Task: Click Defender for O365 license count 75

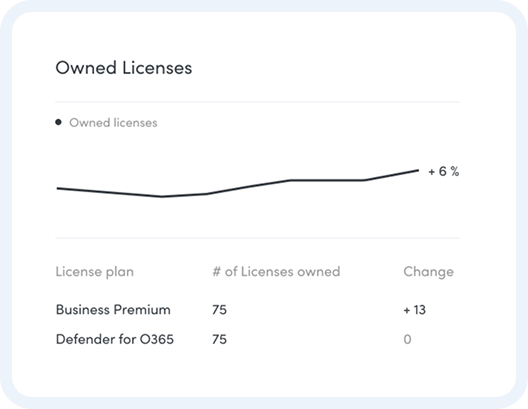Action: tap(219, 339)
